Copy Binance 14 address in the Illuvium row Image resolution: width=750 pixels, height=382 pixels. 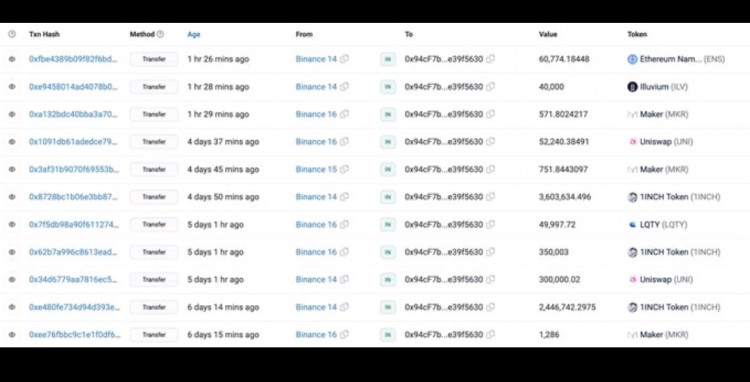[x=344, y=87]
